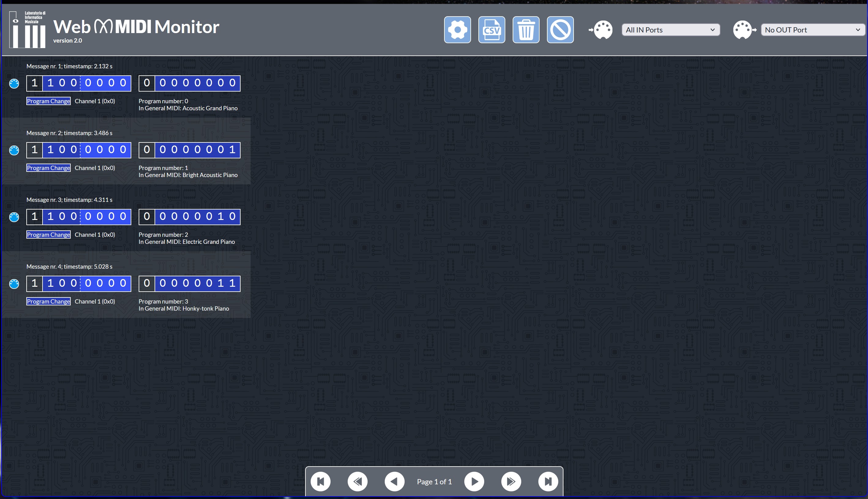Image resolution: width=868 pixels, height=499 pixels.
Task: Go to next page with the single right arrow
Action: (474, 482)
